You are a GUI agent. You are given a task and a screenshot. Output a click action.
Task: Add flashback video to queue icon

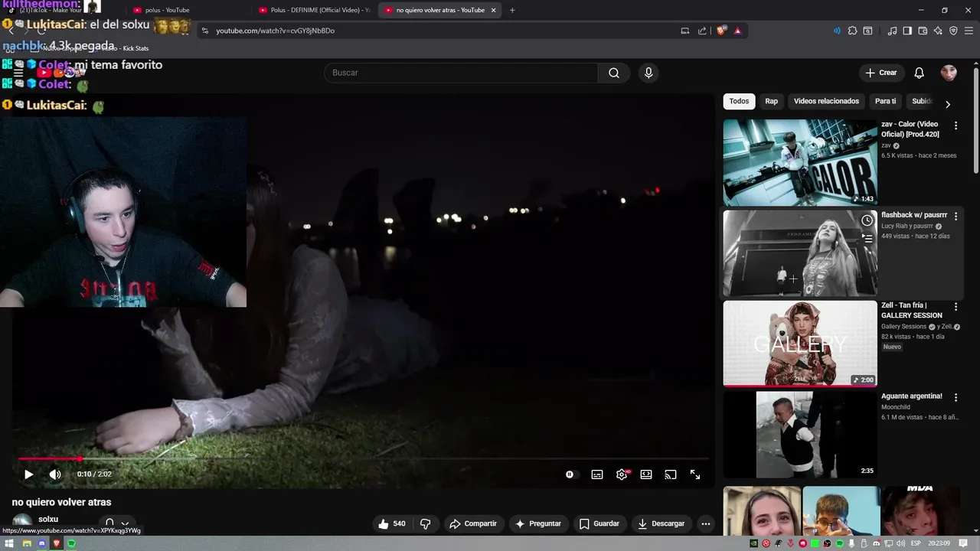[x=867, y=238]
